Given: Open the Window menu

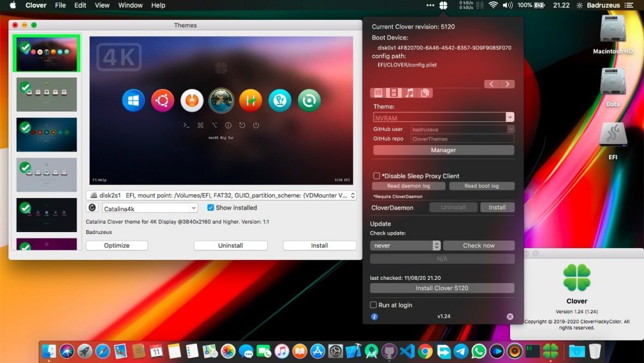Looking at the screenshot, I should coord(130,5).
